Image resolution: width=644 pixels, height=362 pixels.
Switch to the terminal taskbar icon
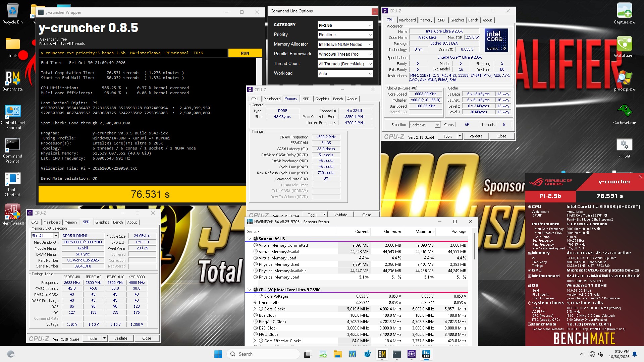point(397,354)
